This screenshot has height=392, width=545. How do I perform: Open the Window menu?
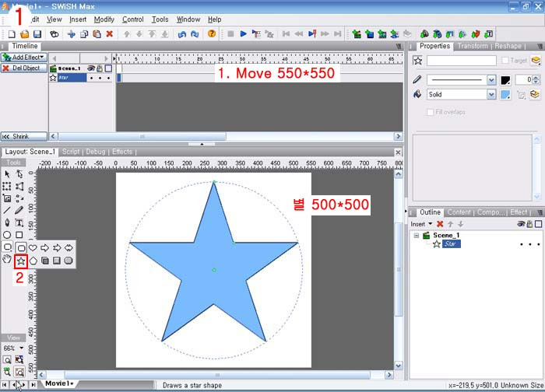[x=188, y=19]
